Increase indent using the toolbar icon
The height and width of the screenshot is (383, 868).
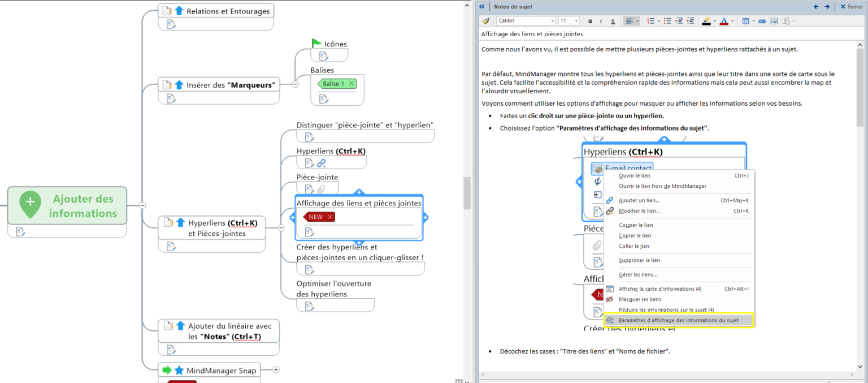[691, 20]
